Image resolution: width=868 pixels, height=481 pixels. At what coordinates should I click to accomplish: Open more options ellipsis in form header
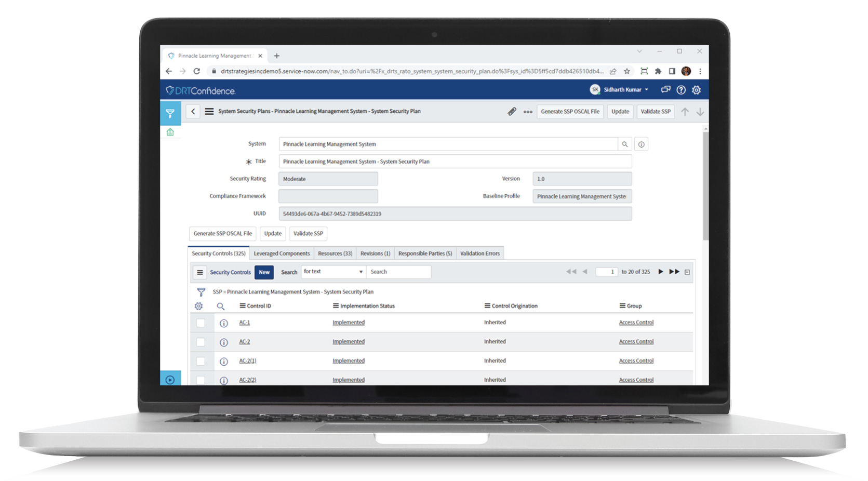[x=528, y=112]
